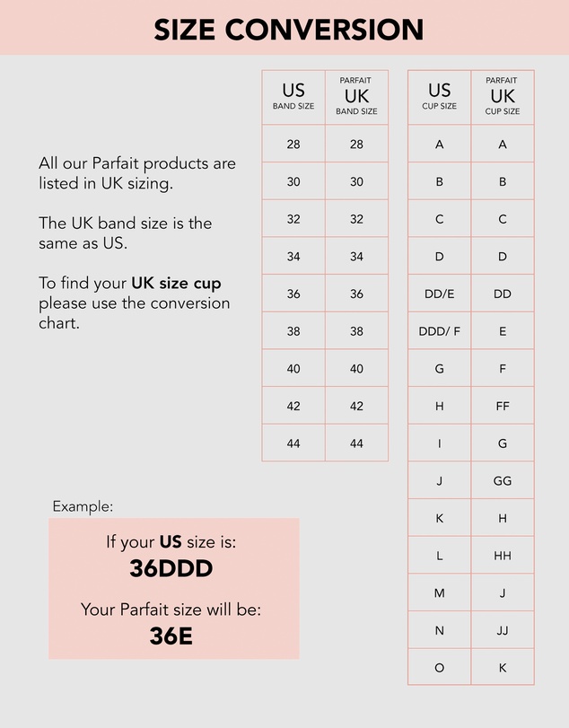Click US cup size O cell
569x728 pixels.
439,667
